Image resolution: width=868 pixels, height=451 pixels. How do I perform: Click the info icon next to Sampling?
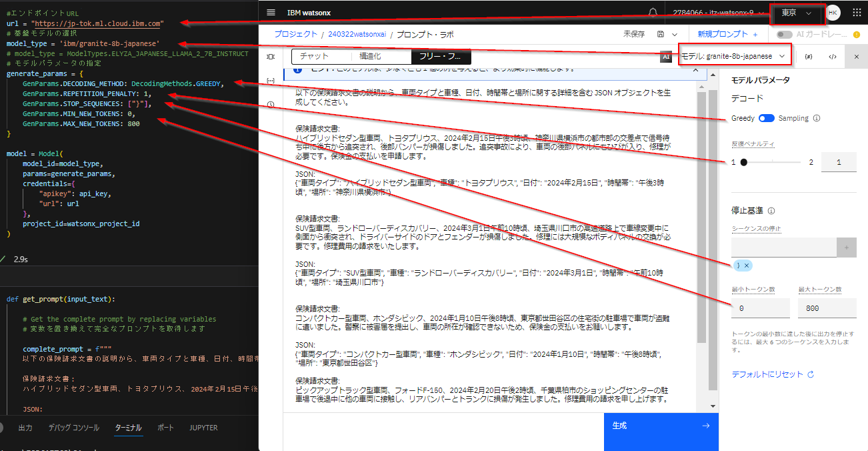817,118
